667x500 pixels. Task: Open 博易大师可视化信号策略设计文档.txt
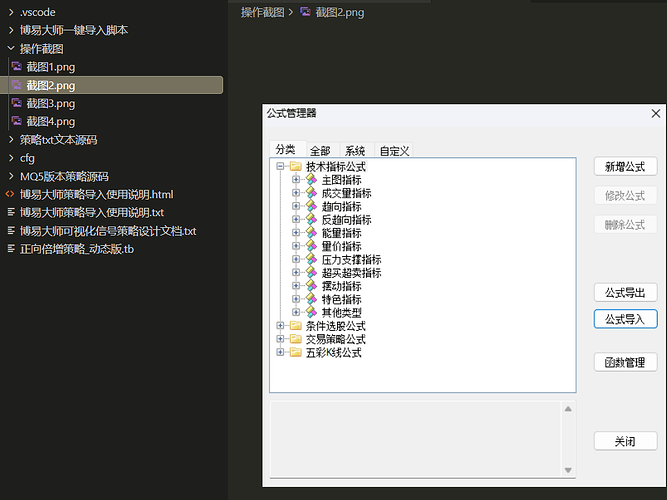pyautogui.click(x=108, y=231)
